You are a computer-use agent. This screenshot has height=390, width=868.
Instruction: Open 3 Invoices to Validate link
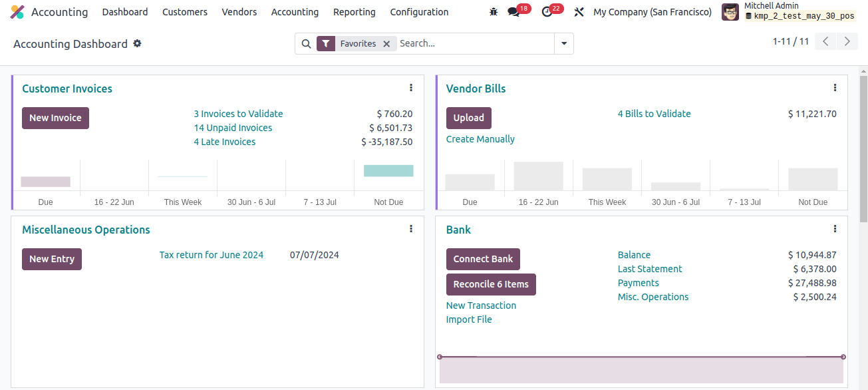(238, 114)
